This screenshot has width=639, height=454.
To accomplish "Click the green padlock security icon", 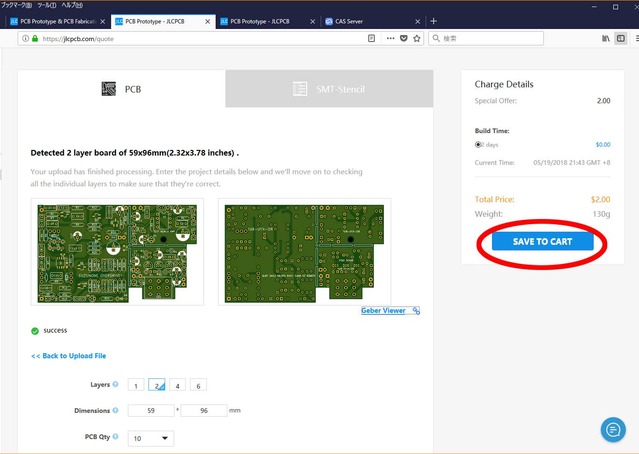I will 35,38.
